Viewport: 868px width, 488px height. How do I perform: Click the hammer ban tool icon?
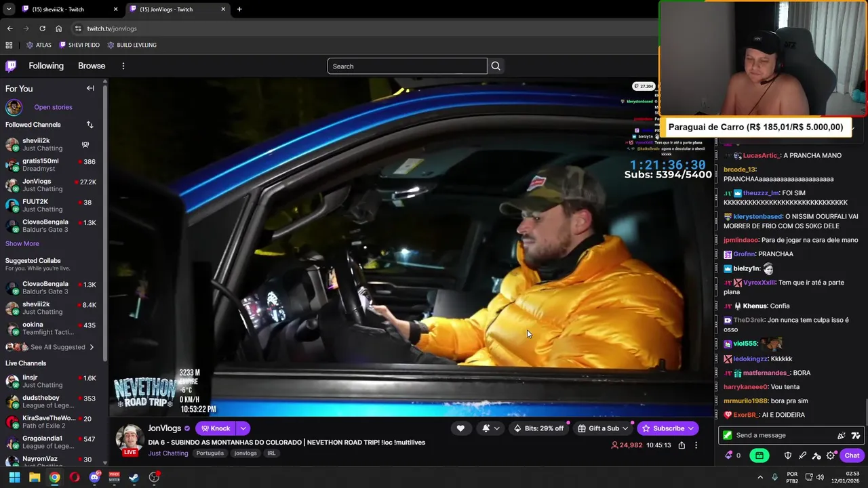tap(816, 455)
